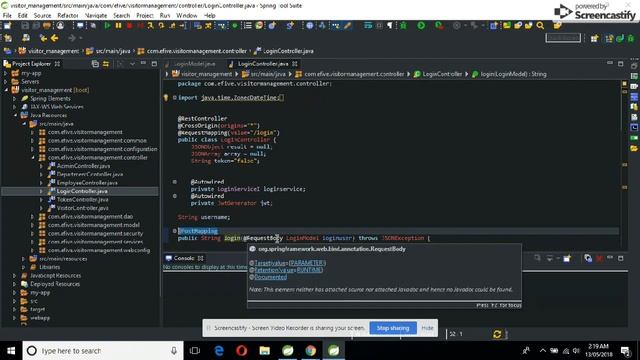Expand the AdminController.java node
640x360 pixels.
[41, 166]
